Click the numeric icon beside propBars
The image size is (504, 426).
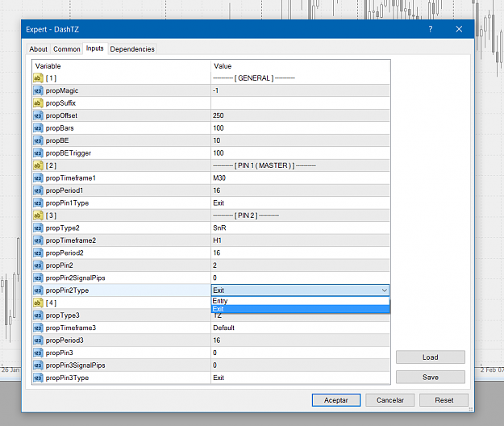click(x=38, y=128)
